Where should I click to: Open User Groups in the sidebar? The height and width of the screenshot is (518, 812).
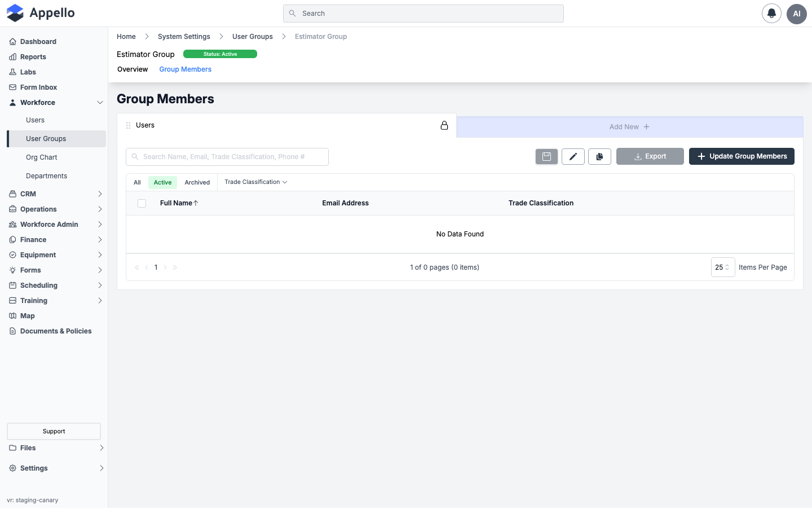[56, 139]
